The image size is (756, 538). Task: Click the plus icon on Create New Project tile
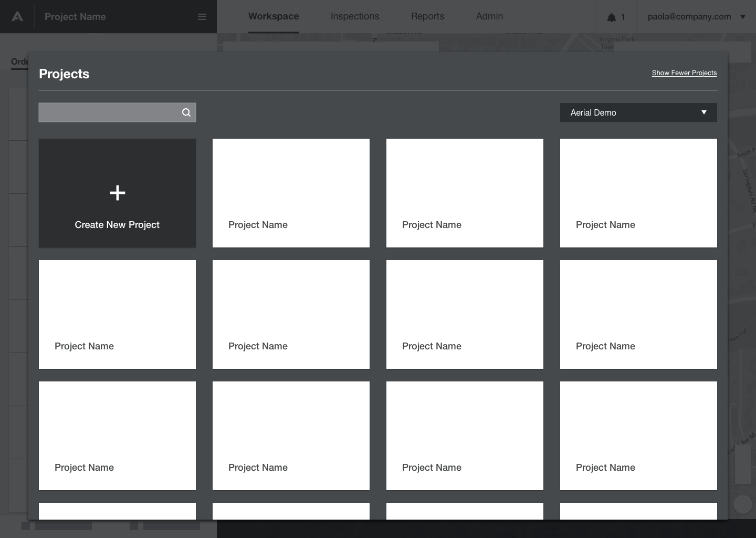[117, 193]
